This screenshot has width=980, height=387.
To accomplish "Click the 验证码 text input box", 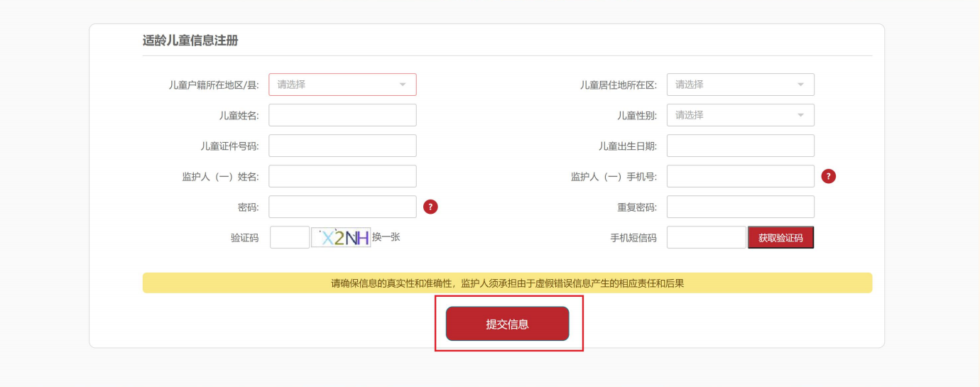I will tap(290, 237).
